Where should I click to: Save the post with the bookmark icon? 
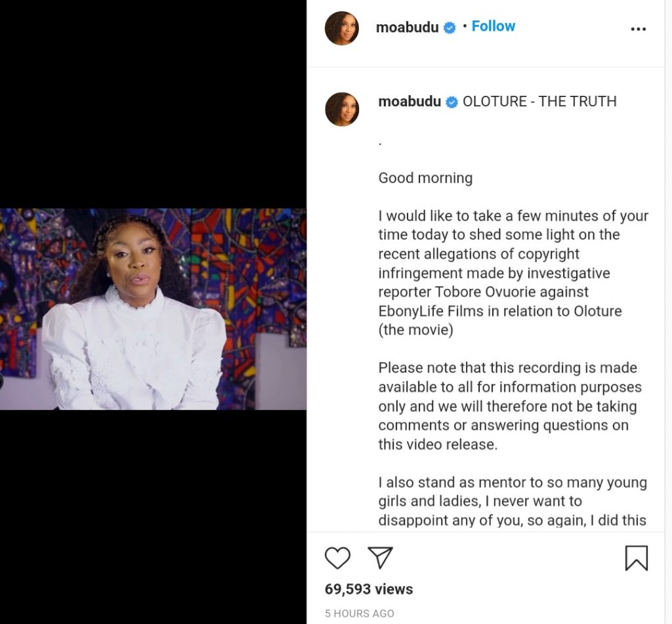tap(636, 558)
